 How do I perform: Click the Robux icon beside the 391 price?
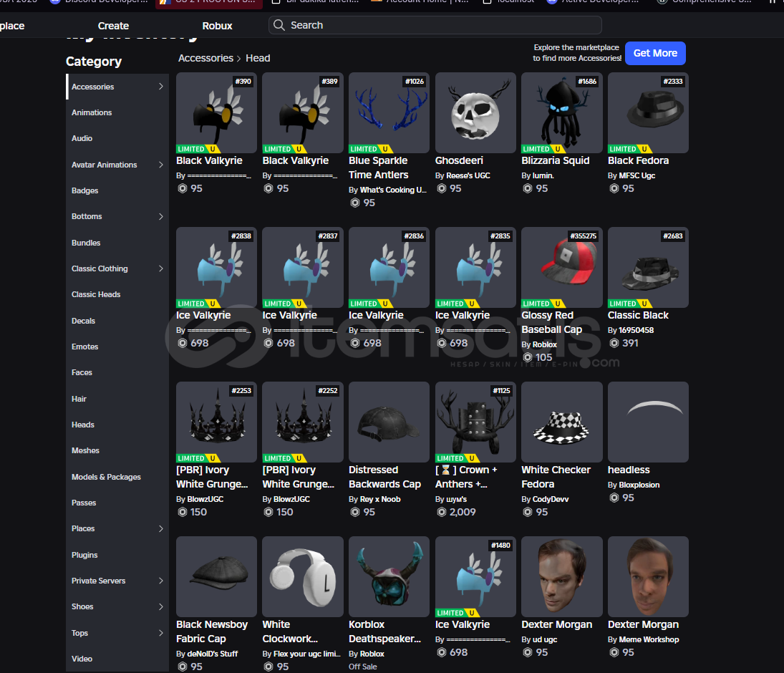(x=614, y=343)
